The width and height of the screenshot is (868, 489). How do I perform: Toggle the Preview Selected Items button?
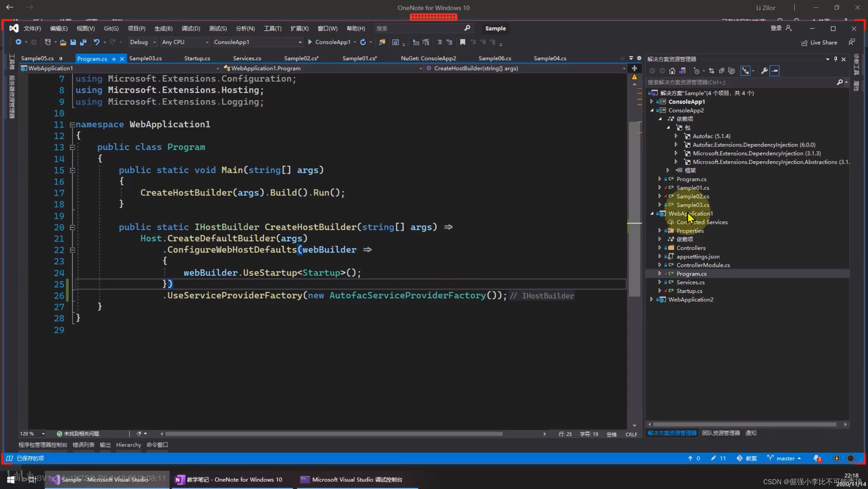click(x=775, y=71)
